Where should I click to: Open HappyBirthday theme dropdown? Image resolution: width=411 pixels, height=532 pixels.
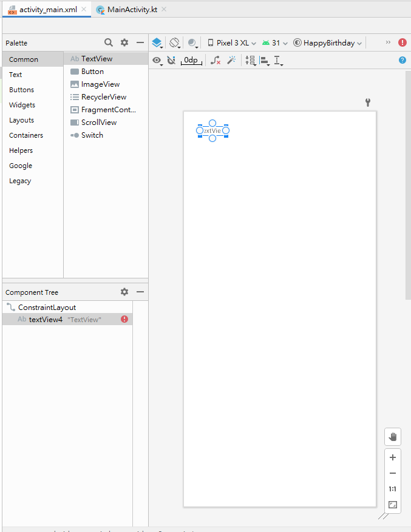[x=327, y=42]
